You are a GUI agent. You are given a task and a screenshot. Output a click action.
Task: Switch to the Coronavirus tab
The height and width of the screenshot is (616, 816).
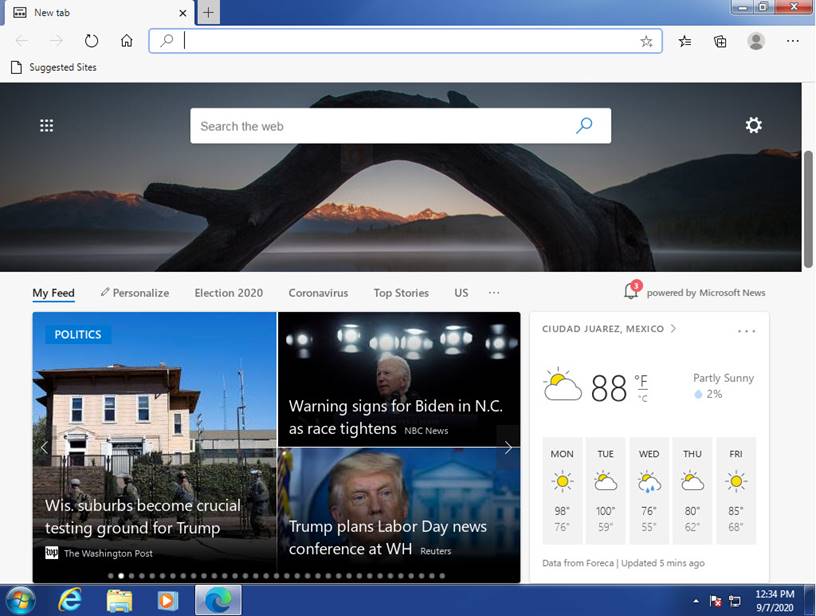click(318, 293)
